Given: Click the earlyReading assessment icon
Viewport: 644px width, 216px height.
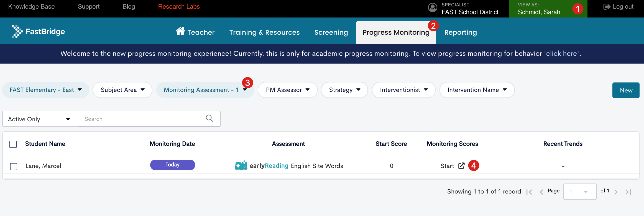Looking at the screenshot, I should (241, 165).
